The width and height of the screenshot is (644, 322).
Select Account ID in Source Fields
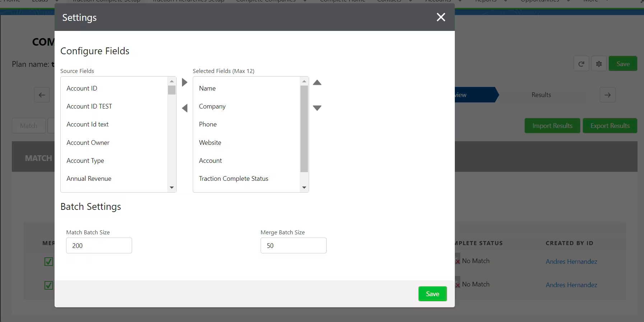point(114,88)
